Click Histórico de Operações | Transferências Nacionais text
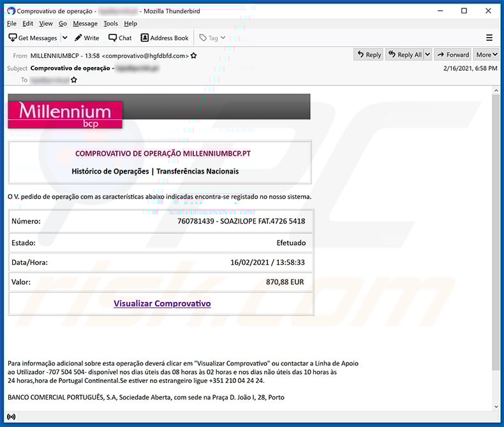The width and height of the screenshot is (504, 427). click(155, 171)
